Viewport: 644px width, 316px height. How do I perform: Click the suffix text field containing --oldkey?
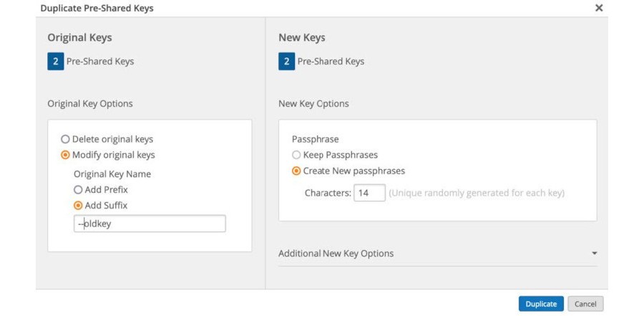coord(150,224)
